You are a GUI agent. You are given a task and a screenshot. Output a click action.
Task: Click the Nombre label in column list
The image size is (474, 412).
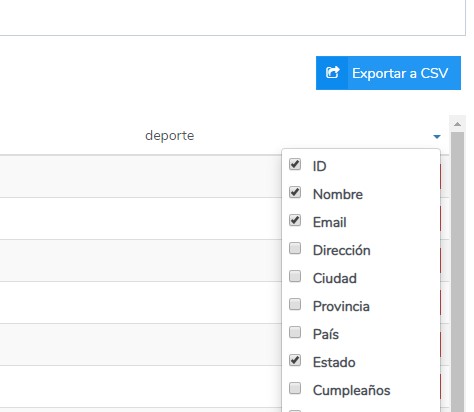[338, 194]
